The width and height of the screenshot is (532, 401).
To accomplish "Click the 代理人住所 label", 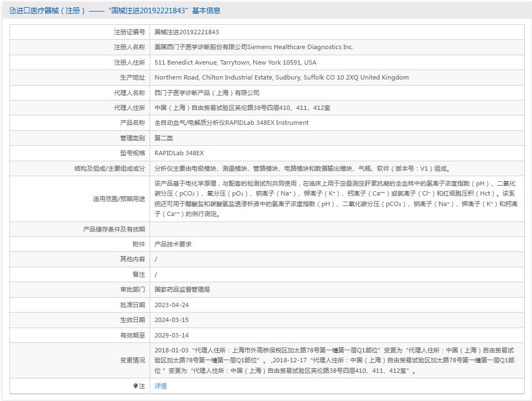I will tap(129, 108).
